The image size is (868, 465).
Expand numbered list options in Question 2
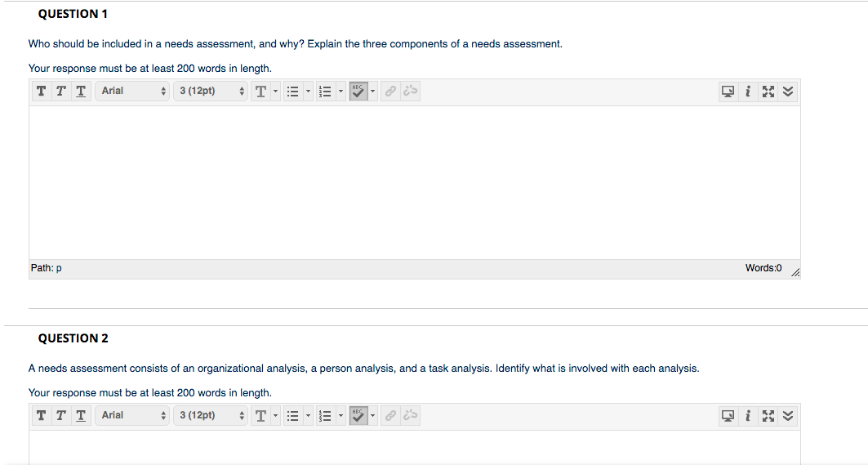click(x=341, y=415)
